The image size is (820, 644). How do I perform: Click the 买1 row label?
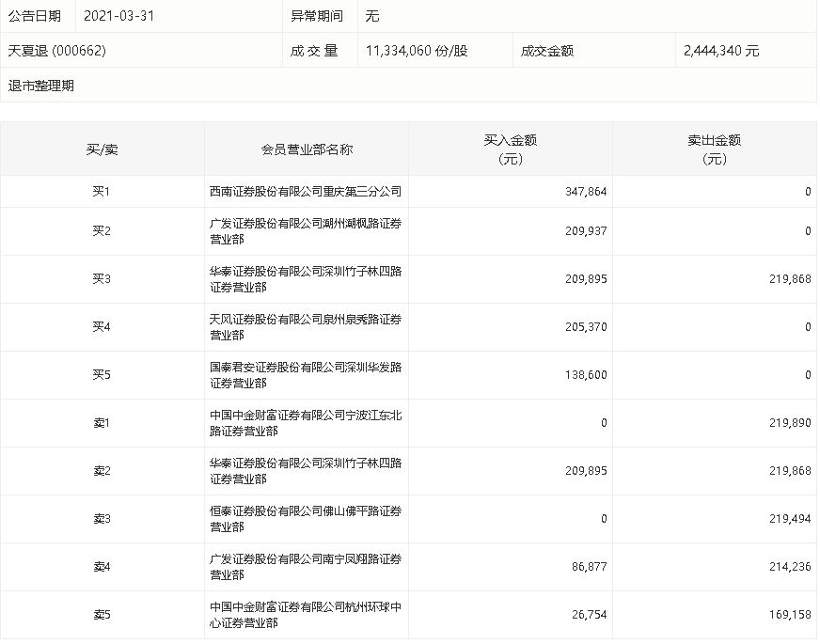(102, 192)
